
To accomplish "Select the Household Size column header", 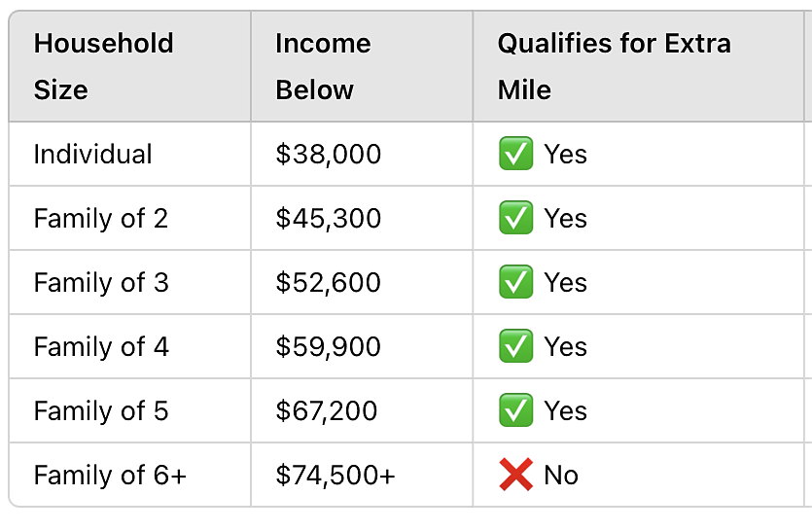I will click(x=130, y=66).
